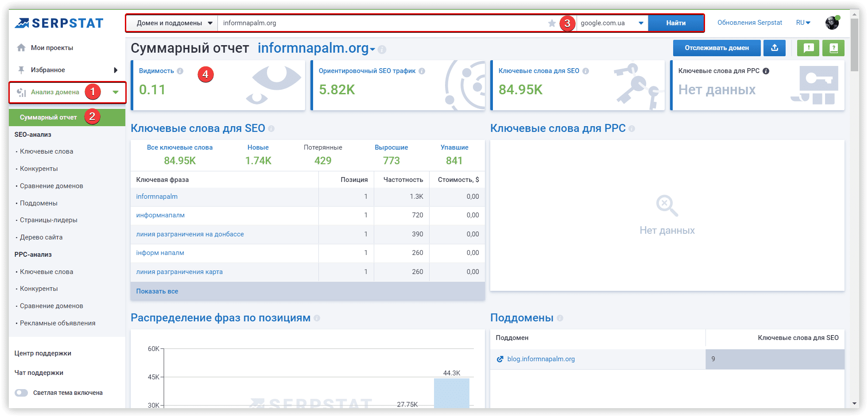The width and height of the screenshot is (868, 417).
Task: Click the Найти search button
Action: coord(676,23)
